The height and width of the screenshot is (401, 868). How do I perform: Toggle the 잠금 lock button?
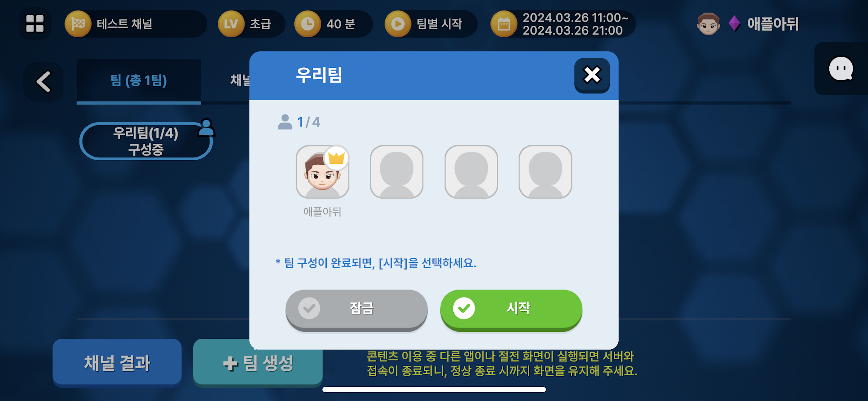pyautogui.click(x=356, y=309)
